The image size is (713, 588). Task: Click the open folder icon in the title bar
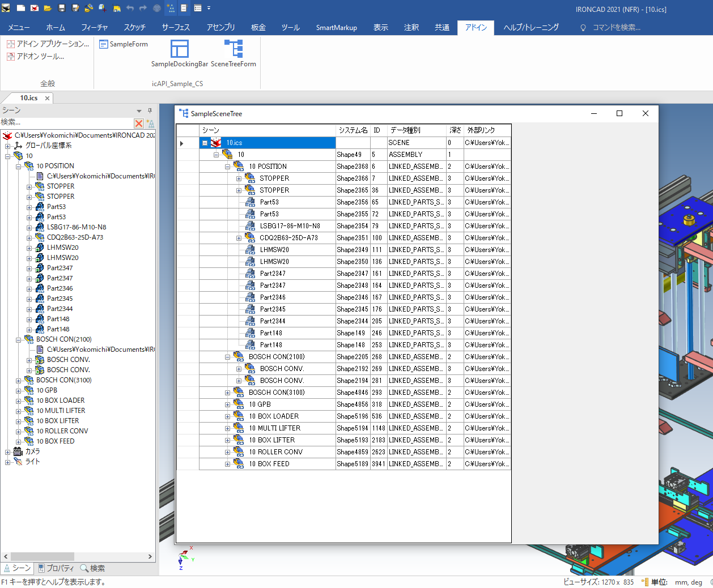pos(48,8)
